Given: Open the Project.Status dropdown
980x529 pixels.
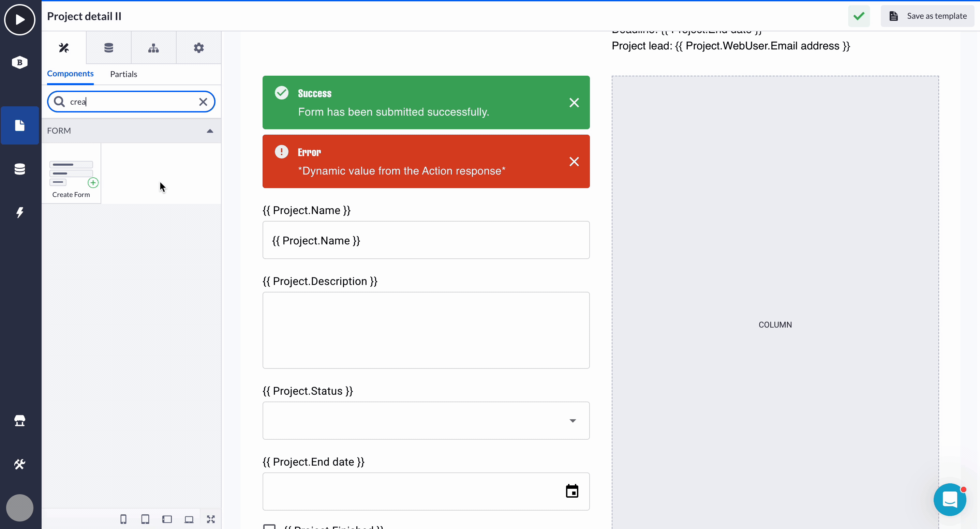Looking at the screenshot, I should pos(426,421).
